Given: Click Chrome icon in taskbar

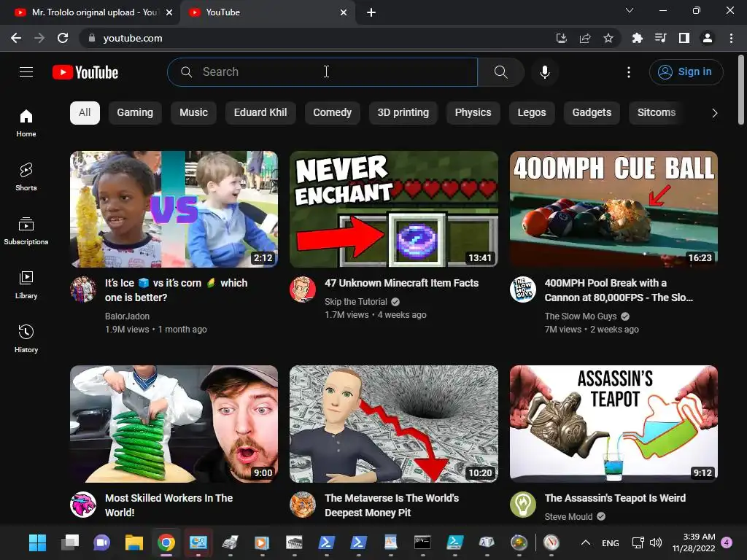Looking at the screenshot, I should pos(166,542).
